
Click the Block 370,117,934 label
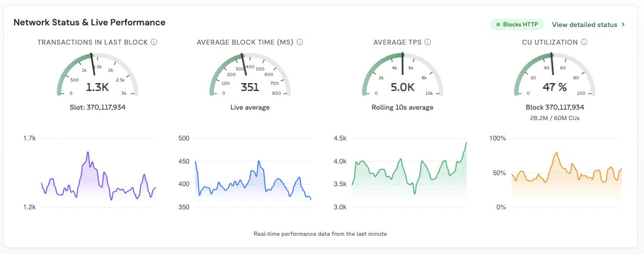555,107
